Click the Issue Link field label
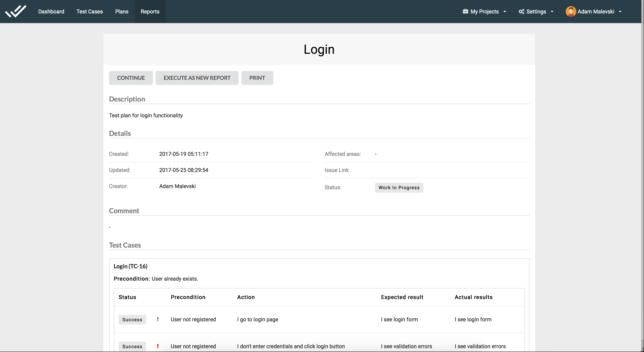The image size is (644, 352). [x=336, y=170]
